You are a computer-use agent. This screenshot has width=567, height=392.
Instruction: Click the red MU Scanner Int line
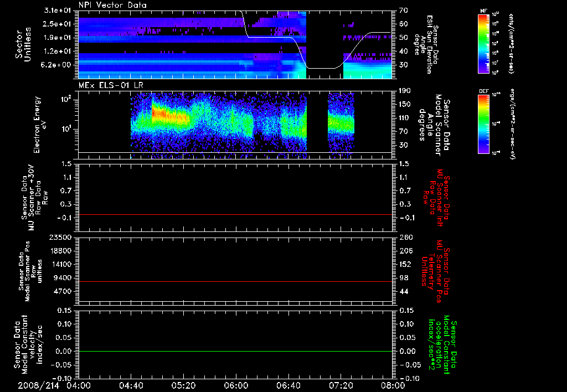[x=235, y=214]
